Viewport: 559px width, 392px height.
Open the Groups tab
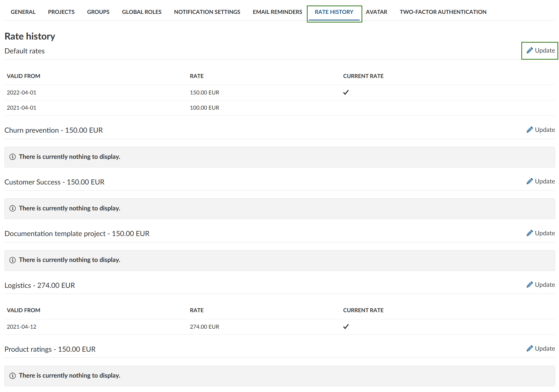tap(98, 12)
